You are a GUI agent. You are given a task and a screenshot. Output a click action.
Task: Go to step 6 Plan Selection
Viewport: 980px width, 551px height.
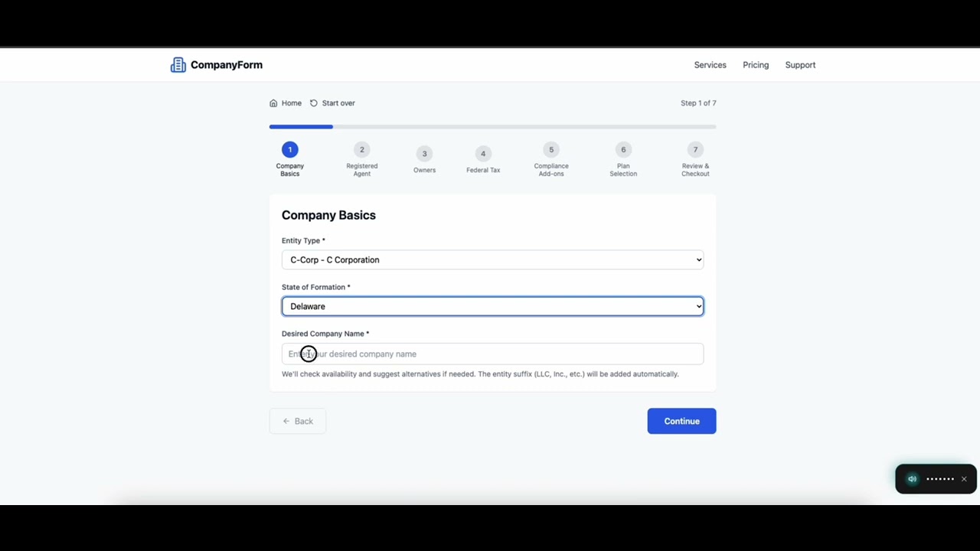623,149
